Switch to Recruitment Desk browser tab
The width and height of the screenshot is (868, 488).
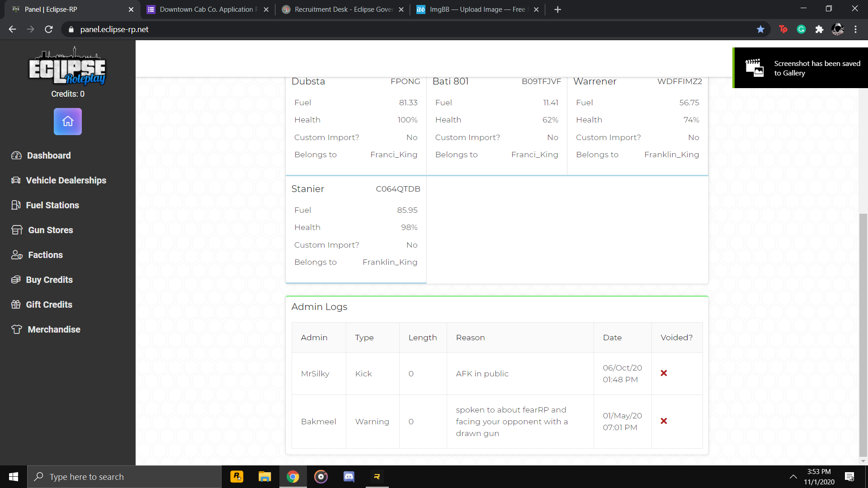pyautogui.click(x=343, y=9)
